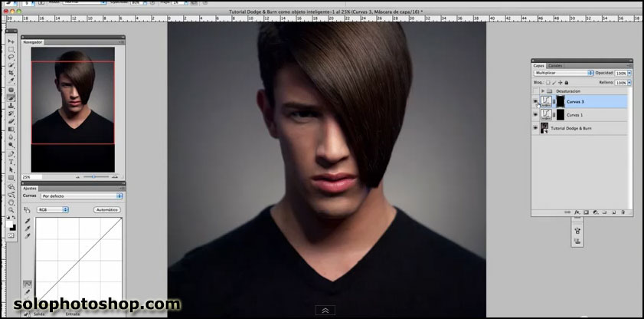Set the foreground color swatch
This screenshot has width=644, height=319.
pyautogui.click(x=9, y=225)
